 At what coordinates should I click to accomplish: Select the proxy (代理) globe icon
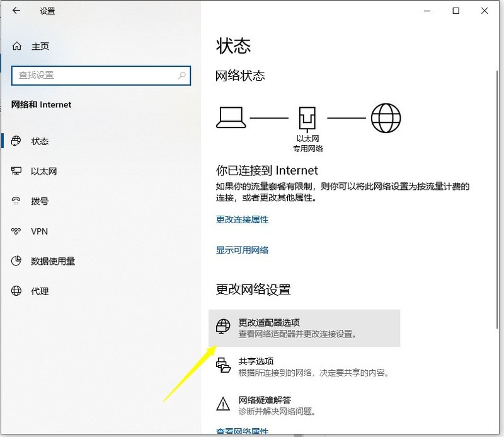pyautogui.click(x=17, y=291)
